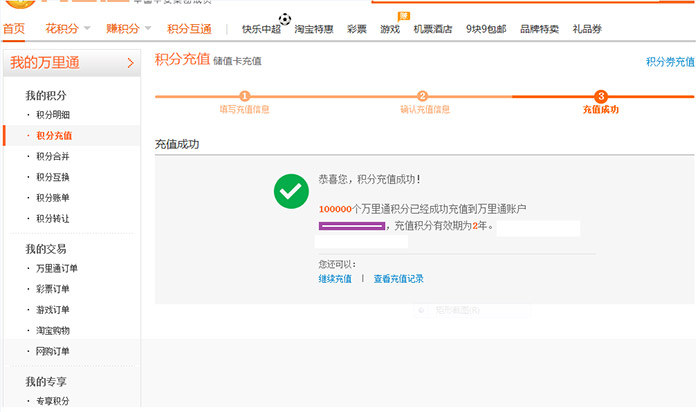
Task: Click the 确认充值信息 step label
Action: 425,109
